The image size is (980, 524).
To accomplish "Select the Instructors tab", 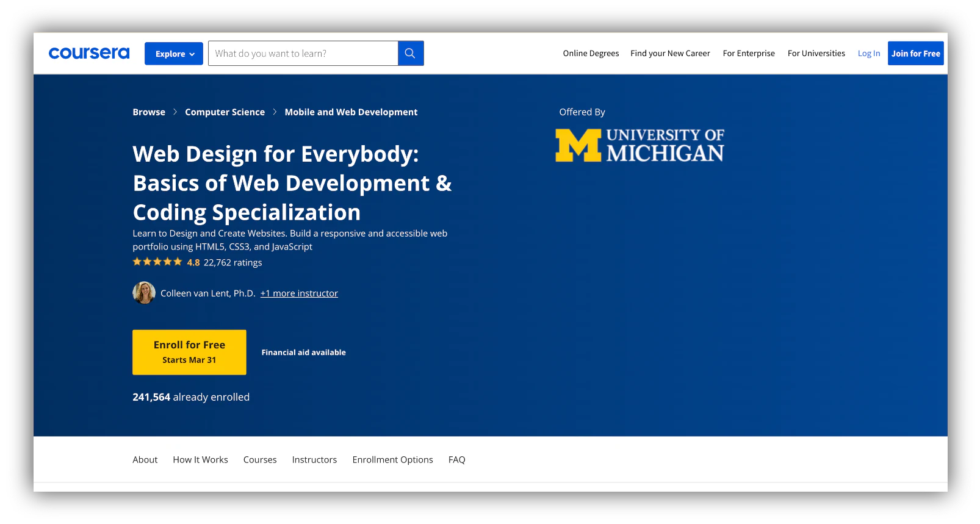I will click(x=314, y=460).
